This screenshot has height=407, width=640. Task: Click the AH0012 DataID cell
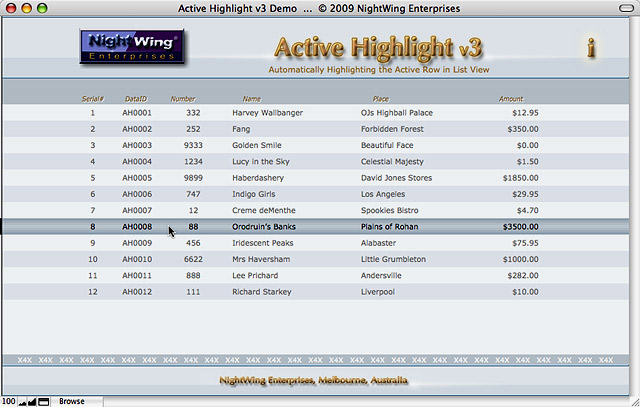(x=137, y=292)
